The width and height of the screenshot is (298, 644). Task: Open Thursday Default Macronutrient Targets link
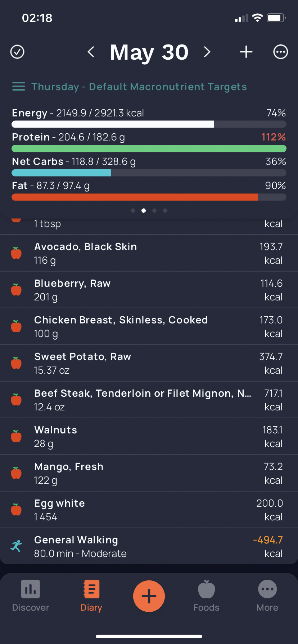[x=139, y=87]
